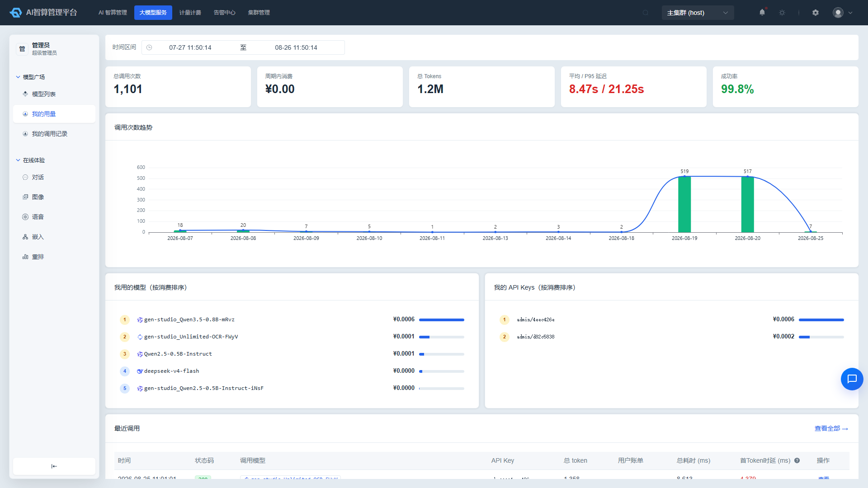This screenshot has width=868, height=488.
Task: Set end time field 08-26 11:50:14
Action: pyautogui.click(x=296, y=47)
